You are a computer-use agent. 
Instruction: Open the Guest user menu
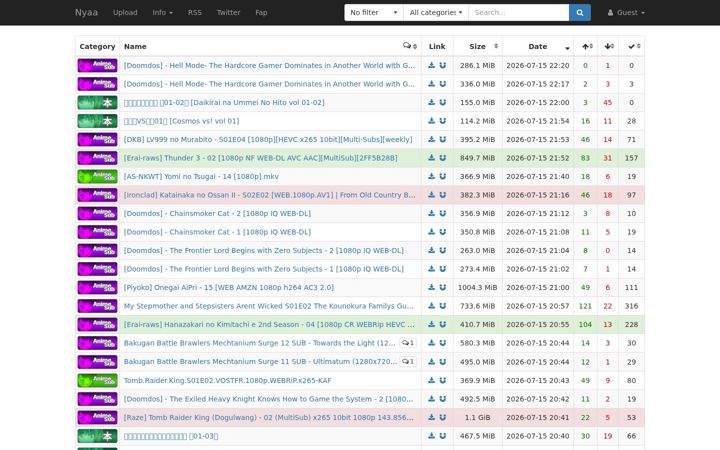pyautogui.click(x=625, y=12)
